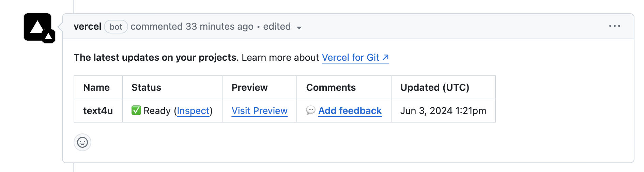Open the comment options three-dot menu
The width and height of the screenshot is (644, 172).
pos(614,26)
